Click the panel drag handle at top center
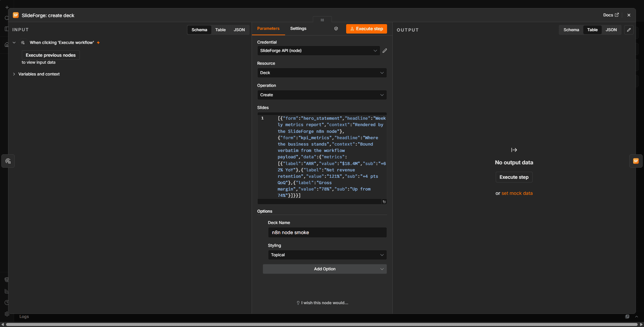The width and height of the screenshot is (644, 327). (322, 20)
